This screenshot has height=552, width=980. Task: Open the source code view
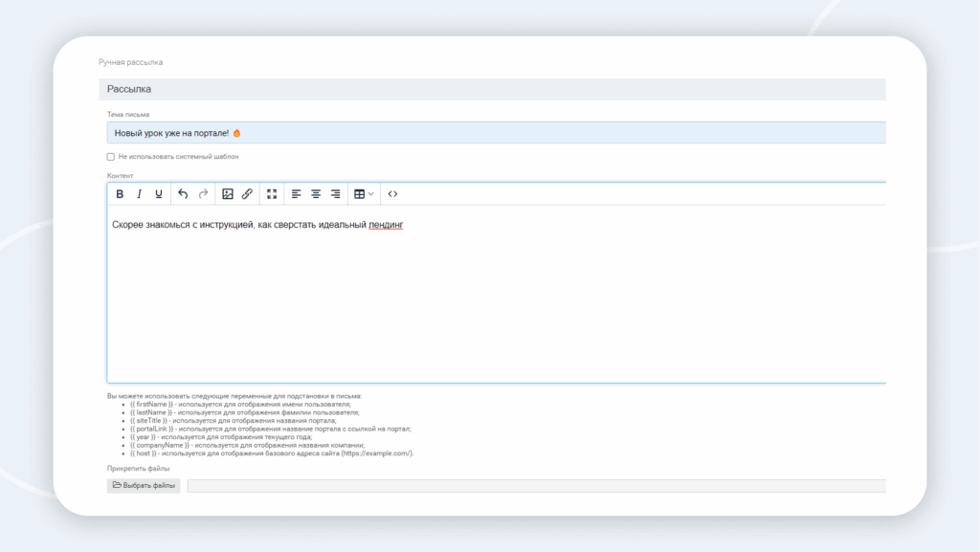click(x=392, y=194)
